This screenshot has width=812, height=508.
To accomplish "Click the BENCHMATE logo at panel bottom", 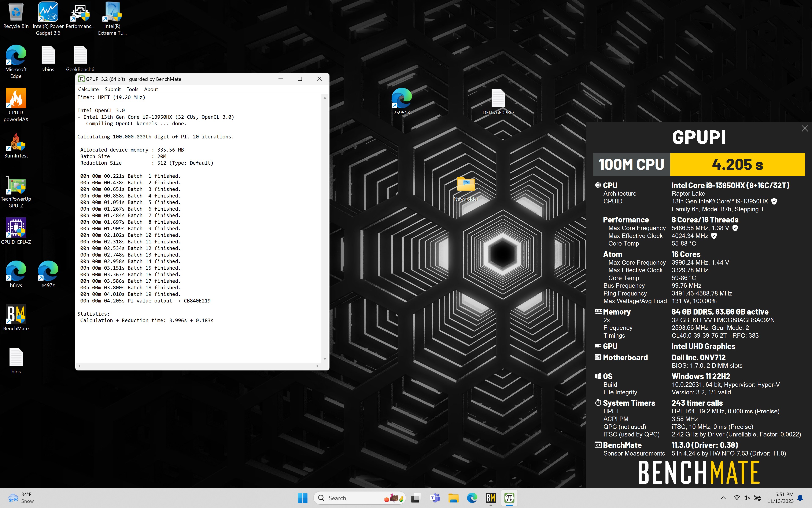I will [x=699, y=472].
